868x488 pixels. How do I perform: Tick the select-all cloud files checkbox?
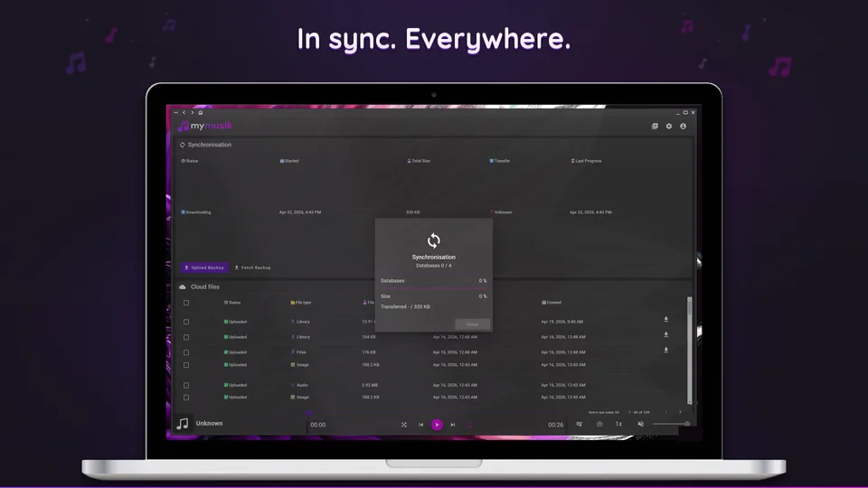186,303
